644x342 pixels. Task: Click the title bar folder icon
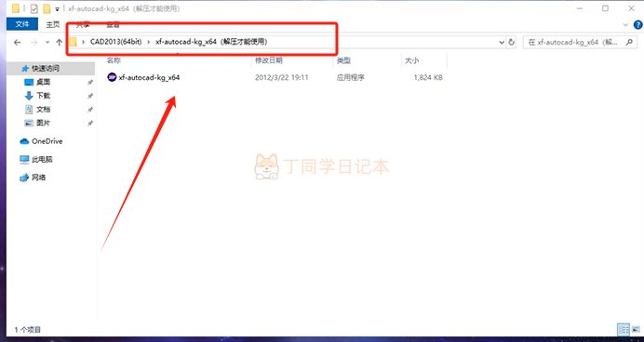coord(16,8)
